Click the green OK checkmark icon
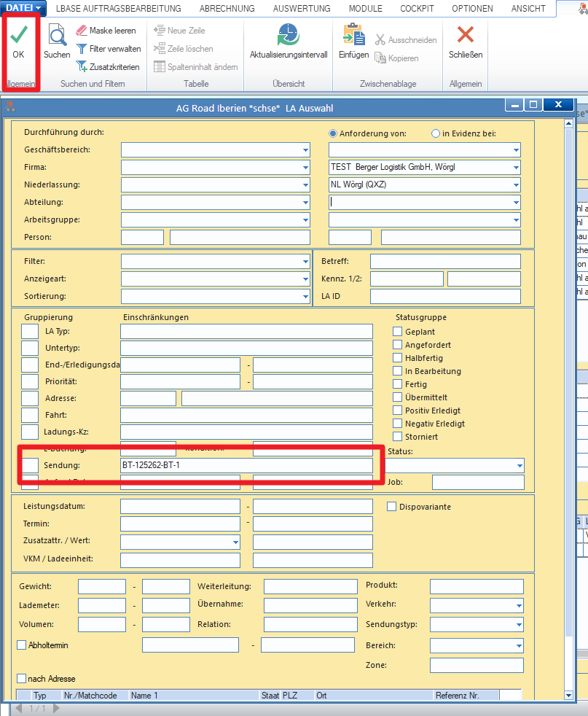Screen dimensions: 588x716 [x=19, y=35]
